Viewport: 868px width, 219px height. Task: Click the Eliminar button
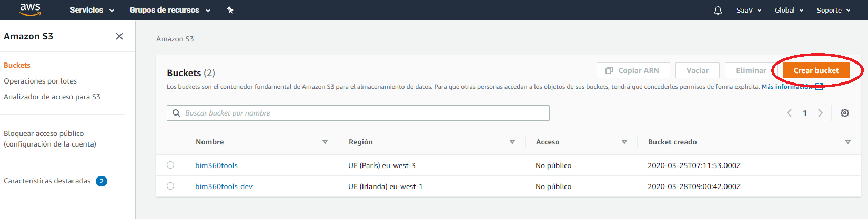coord(751,70)
